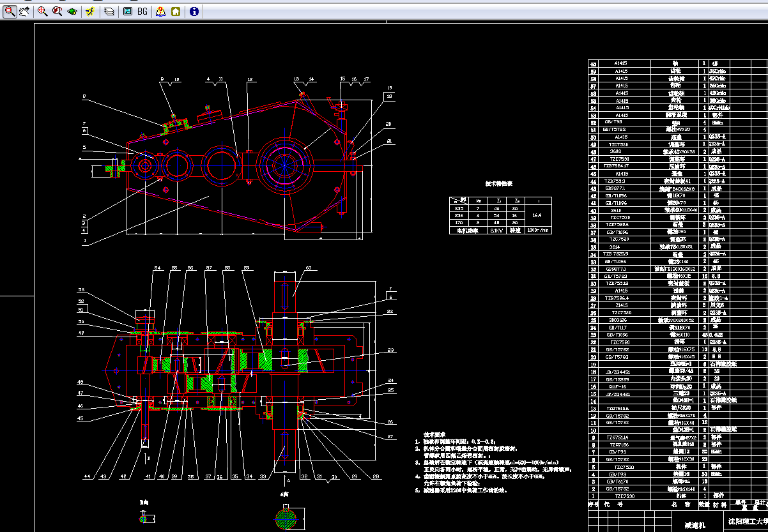Screen dimensions: 768x532
Task: Activate the Pan hand tool
Action: (x=25, y=11)
